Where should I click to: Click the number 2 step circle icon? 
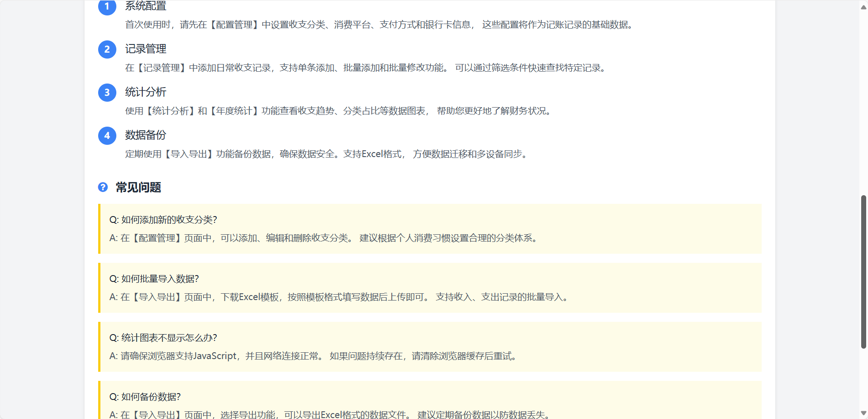click(107, 49)
